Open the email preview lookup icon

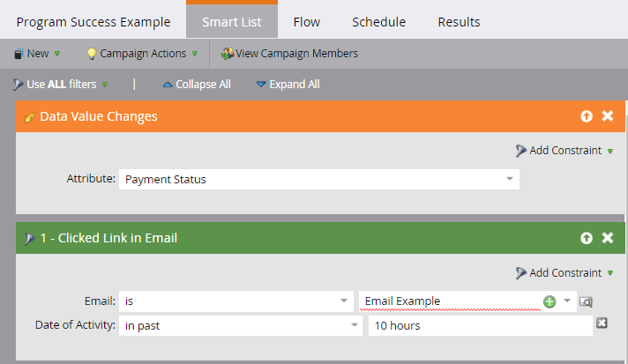point(586,301)
